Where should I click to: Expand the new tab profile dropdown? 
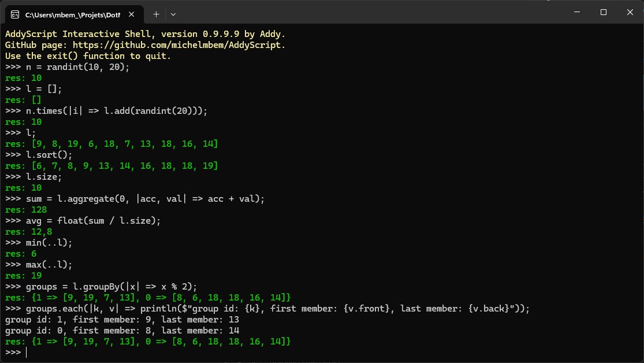(173, 14)
